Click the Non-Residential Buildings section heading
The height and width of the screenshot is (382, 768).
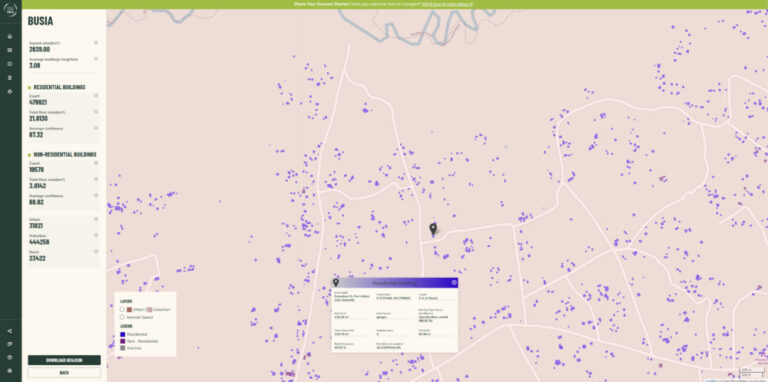click(x=65, y=154)
